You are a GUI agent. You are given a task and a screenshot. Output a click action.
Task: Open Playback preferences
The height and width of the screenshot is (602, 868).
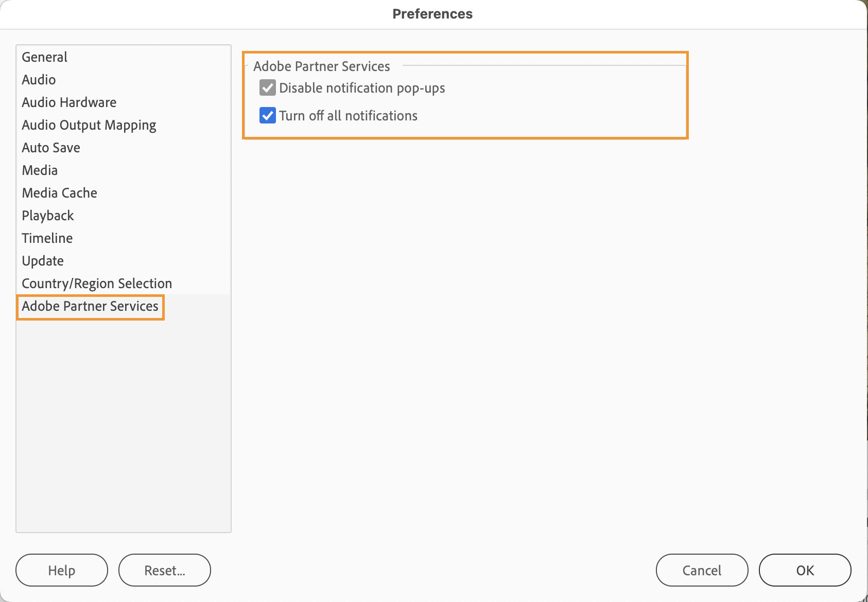(47, 215)
